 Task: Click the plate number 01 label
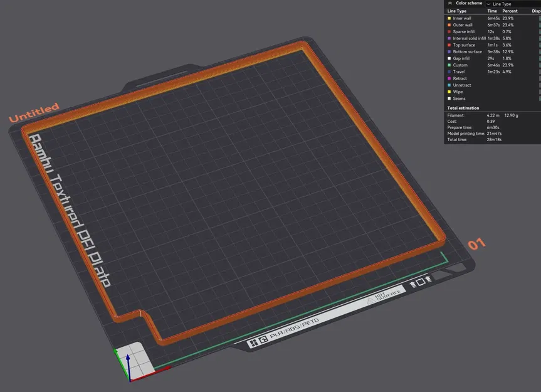(476, 244)
